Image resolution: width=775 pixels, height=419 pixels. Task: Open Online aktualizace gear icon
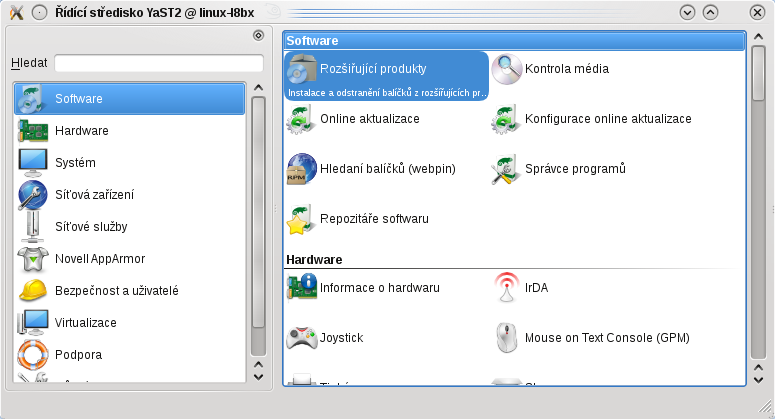point(301,119)
